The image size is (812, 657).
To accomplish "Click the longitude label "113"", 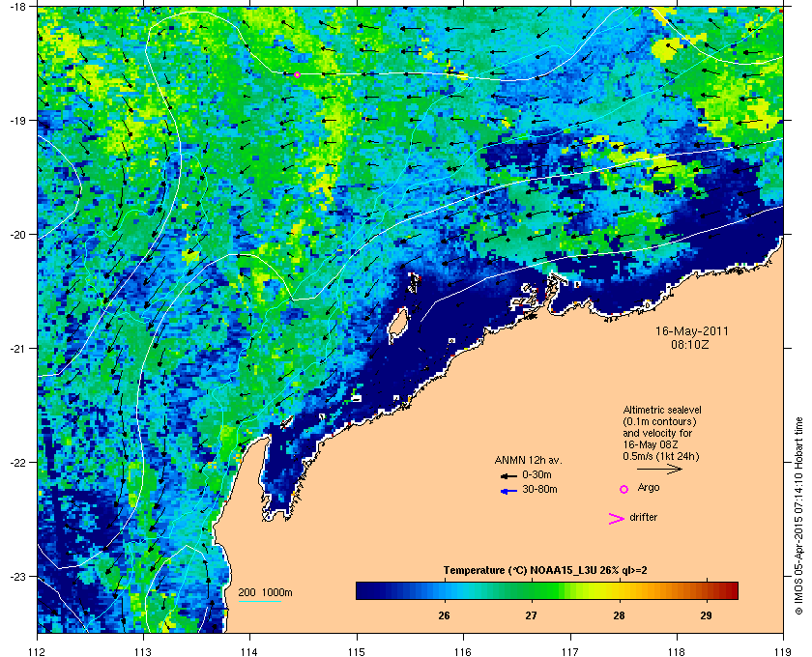I will (143, 651).
